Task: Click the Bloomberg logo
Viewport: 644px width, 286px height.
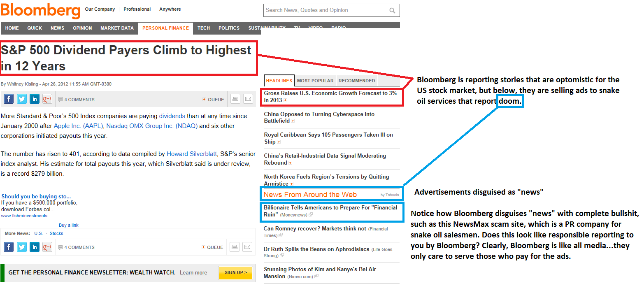Action: [40, 11]
